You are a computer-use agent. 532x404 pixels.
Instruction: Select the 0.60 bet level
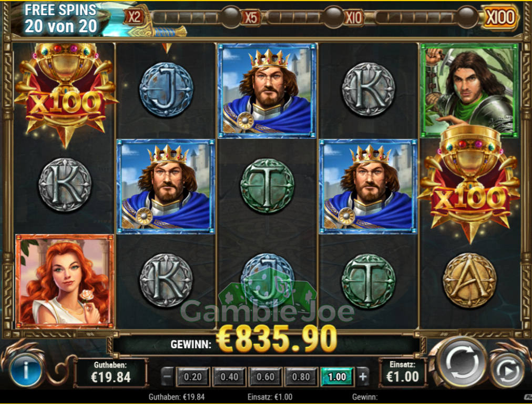click(265, 377)
